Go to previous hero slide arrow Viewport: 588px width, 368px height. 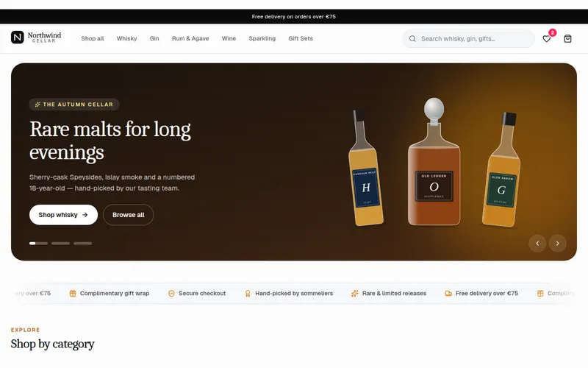point(537,244)
